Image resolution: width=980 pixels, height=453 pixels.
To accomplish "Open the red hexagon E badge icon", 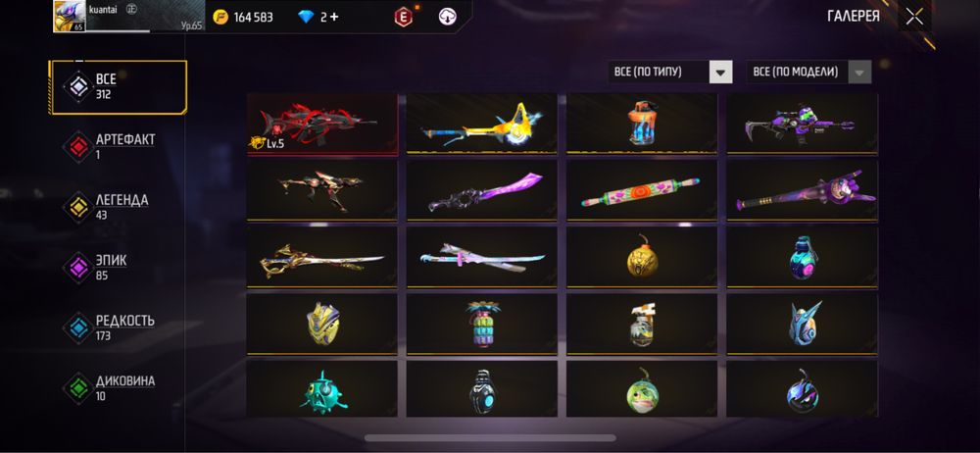I will click(403, 17).
